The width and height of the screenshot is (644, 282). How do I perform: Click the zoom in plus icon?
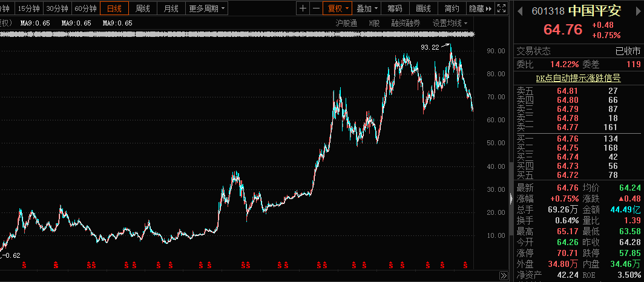[303, 8]
